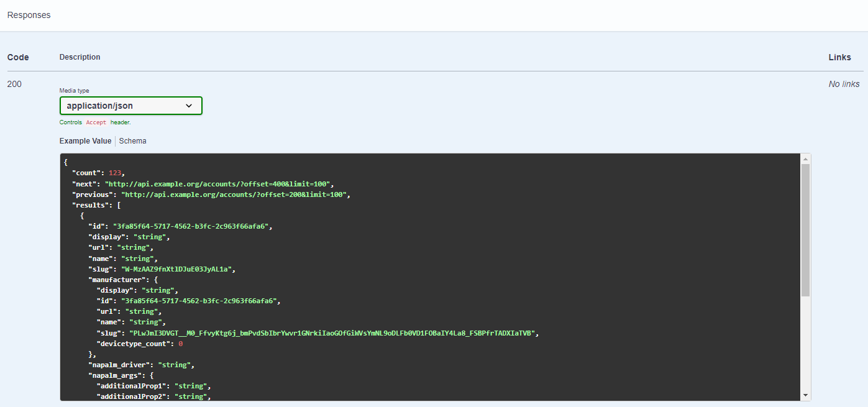This screenshot has height=407, width=868.
Task: Click the Accept header code label
Action: coord(96,122)
